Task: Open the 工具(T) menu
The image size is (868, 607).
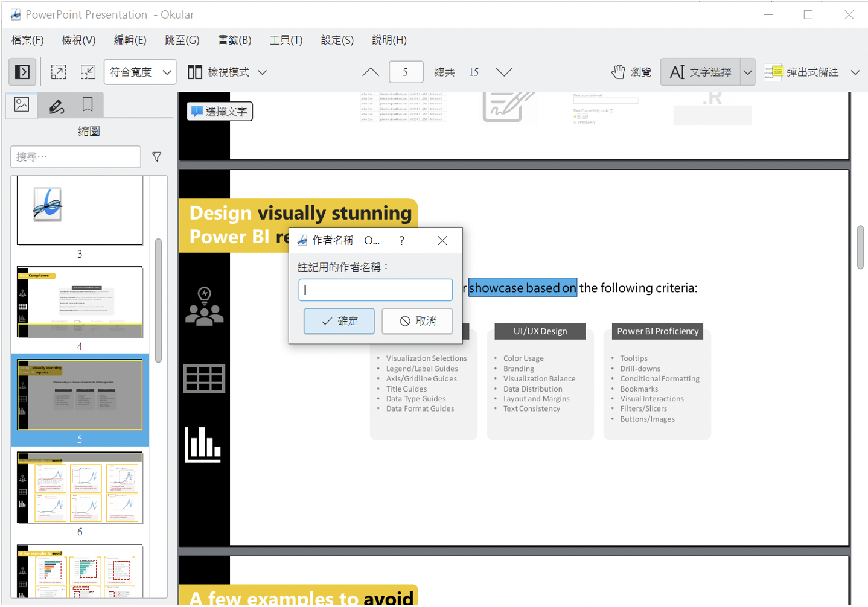Action: coord(286,40)
